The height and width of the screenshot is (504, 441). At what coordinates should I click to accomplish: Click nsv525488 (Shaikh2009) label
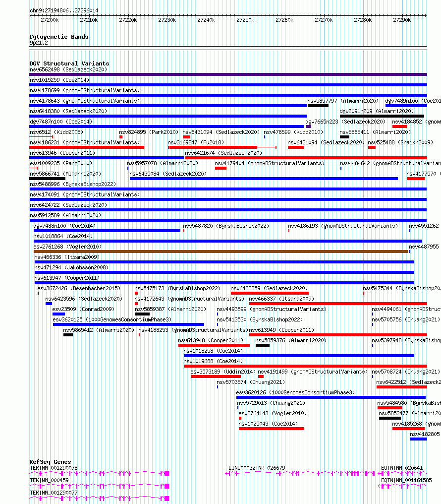point(400,142)
